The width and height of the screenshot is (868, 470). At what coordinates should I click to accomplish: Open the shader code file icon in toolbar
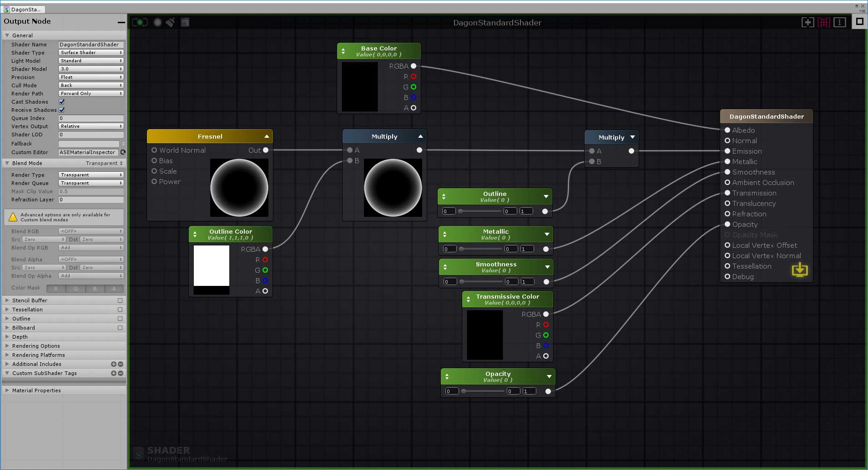pos(185,22)
